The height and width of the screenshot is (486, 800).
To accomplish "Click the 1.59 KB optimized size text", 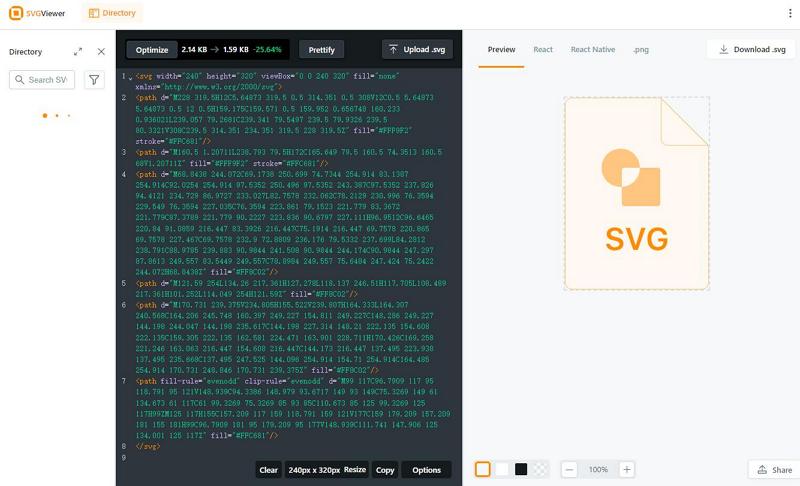I will point(236,49).
